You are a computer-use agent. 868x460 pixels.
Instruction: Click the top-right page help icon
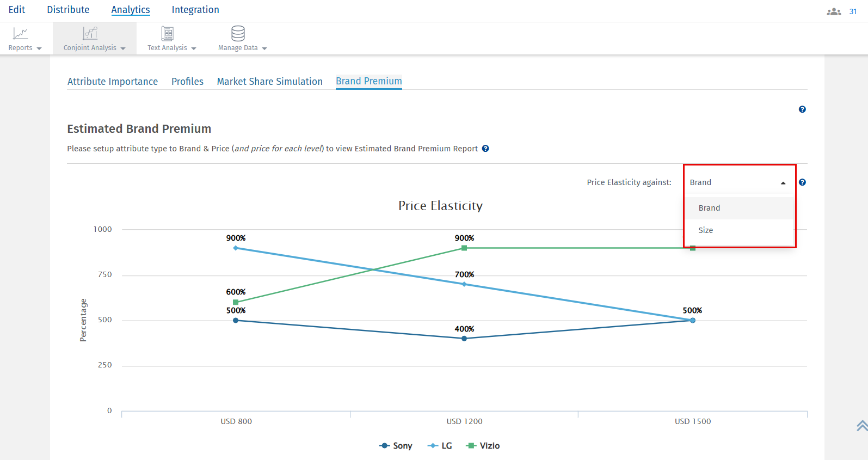(802, 109)
